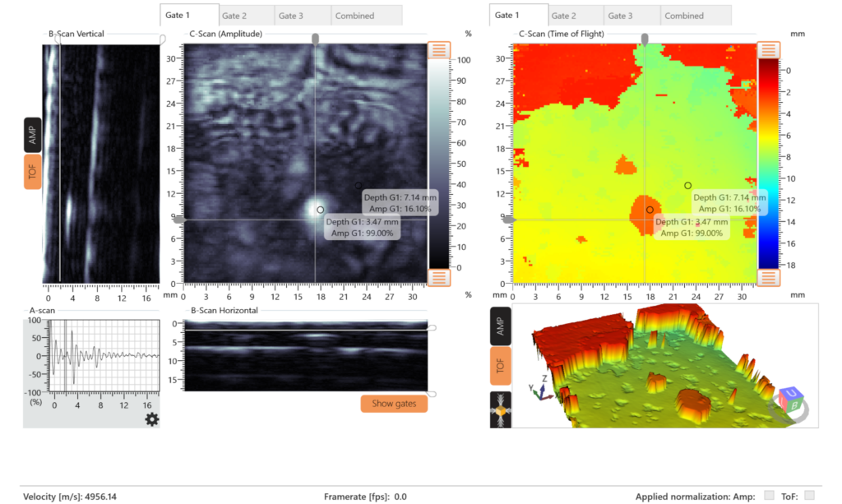This screenshot has height=504, width=842.
Task: Click upper handle of time-of-flight color scale
Action: coord(768,49)
